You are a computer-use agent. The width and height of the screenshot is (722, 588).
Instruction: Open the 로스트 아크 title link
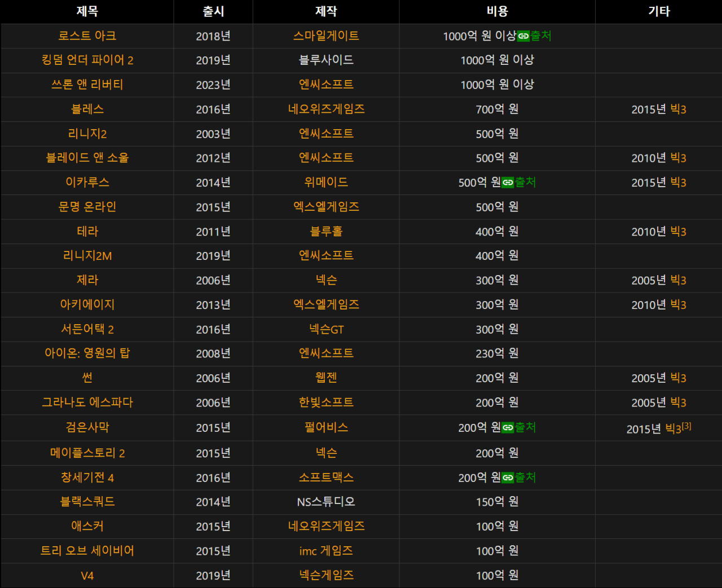pos(87,36)
